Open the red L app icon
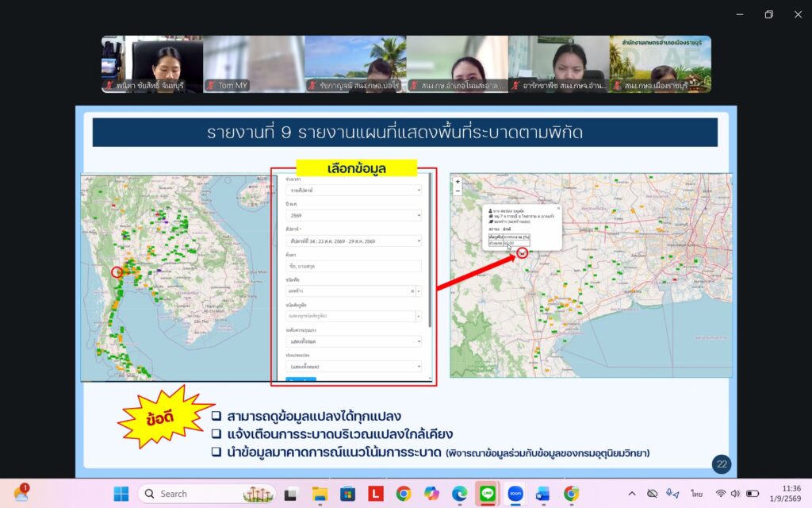The height and width of the screenshot is (508, 812). (375, 494)
